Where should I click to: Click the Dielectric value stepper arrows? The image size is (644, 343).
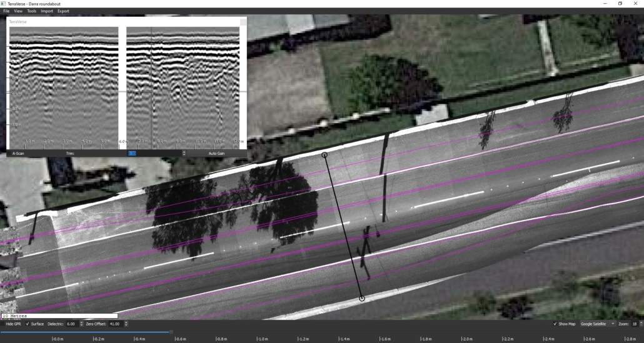click(81, 324)
